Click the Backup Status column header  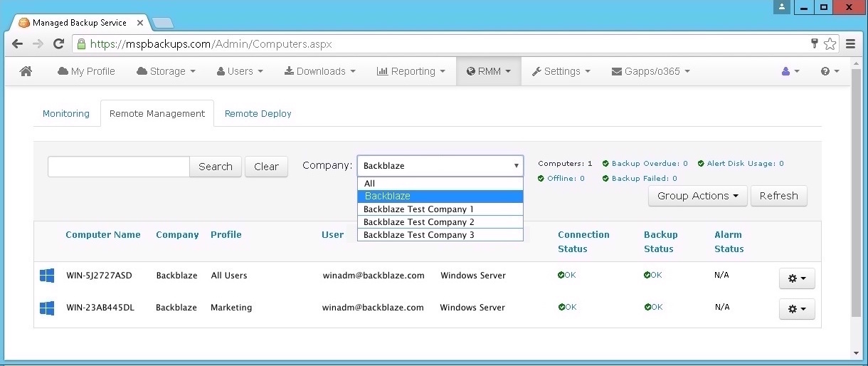pyautogui.click(x=661, y=242)
